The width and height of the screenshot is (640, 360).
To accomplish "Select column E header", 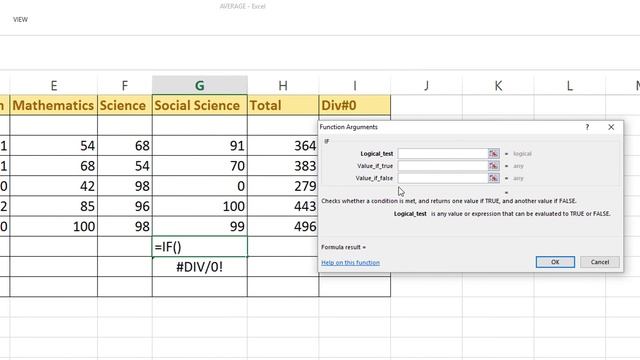I will point(53,85).
